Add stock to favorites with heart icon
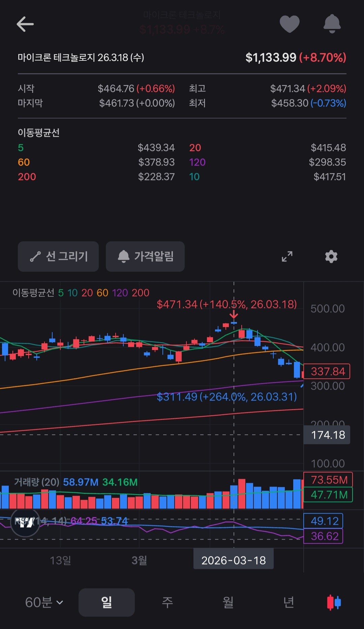364x629 pixels. (x=290, y=24)
